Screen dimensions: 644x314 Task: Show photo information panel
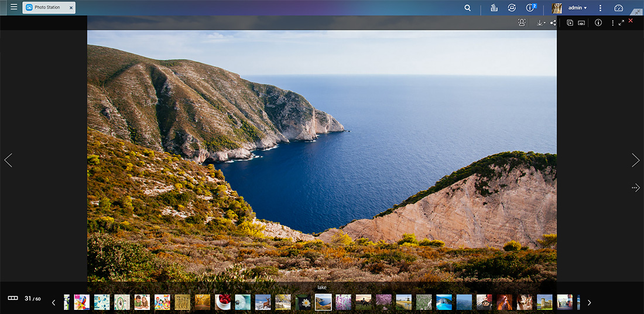click(x=598, y=23)
